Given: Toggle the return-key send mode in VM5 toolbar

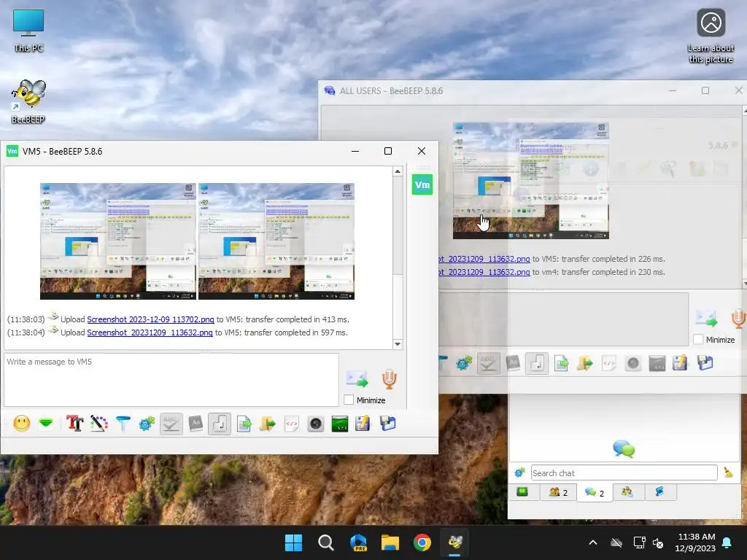Looking at the screenshot, I should coord(220,424).
